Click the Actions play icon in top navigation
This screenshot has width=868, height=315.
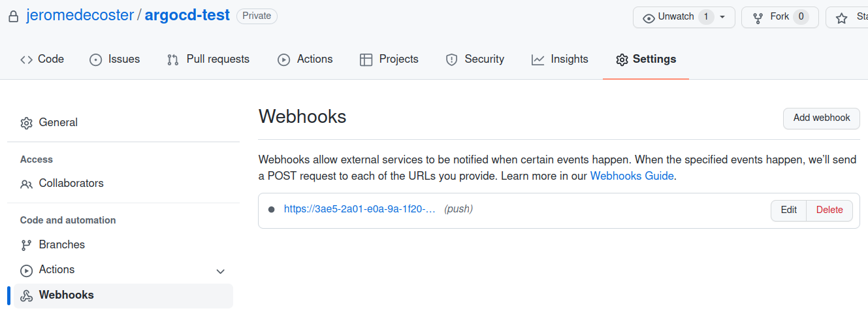click(x=283, y=59)
